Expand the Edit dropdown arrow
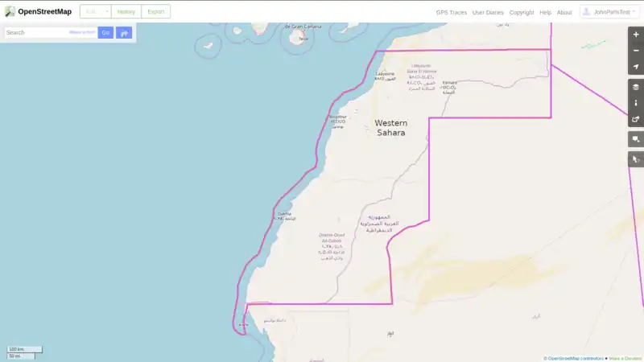 click(106, 12)
